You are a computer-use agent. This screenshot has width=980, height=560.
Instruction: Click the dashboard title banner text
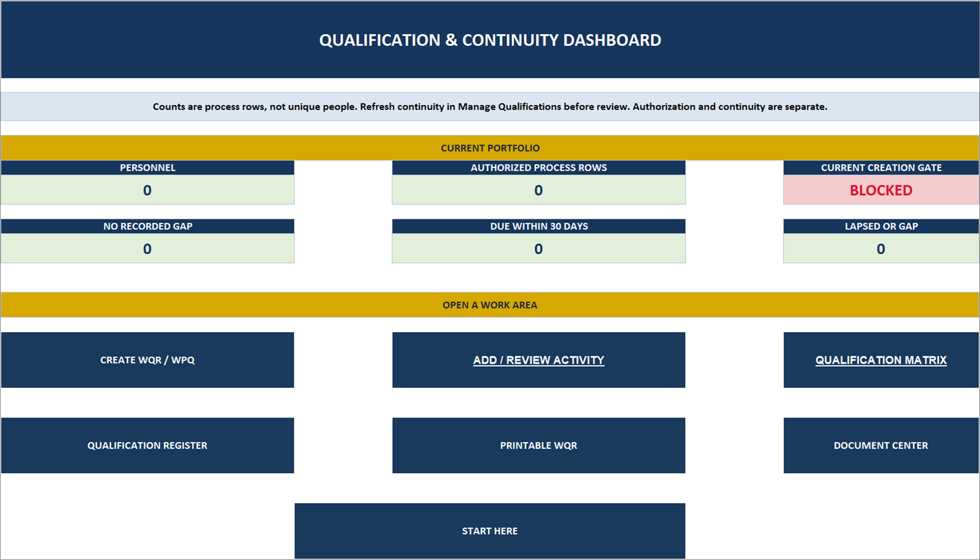490,40
